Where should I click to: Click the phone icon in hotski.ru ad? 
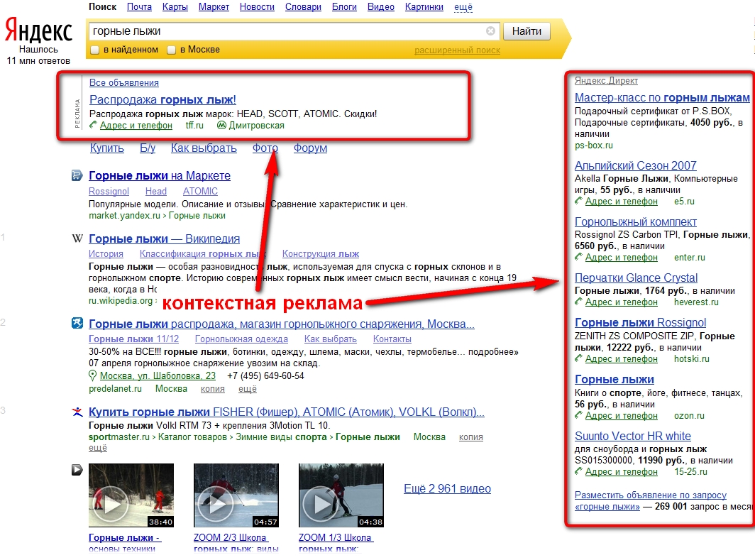[x=578, y=358]
